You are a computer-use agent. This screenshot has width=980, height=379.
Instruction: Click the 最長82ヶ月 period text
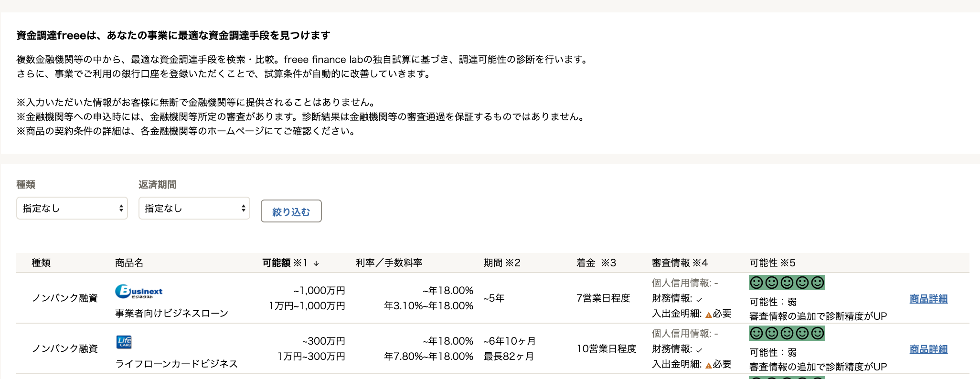pos(509,356)
